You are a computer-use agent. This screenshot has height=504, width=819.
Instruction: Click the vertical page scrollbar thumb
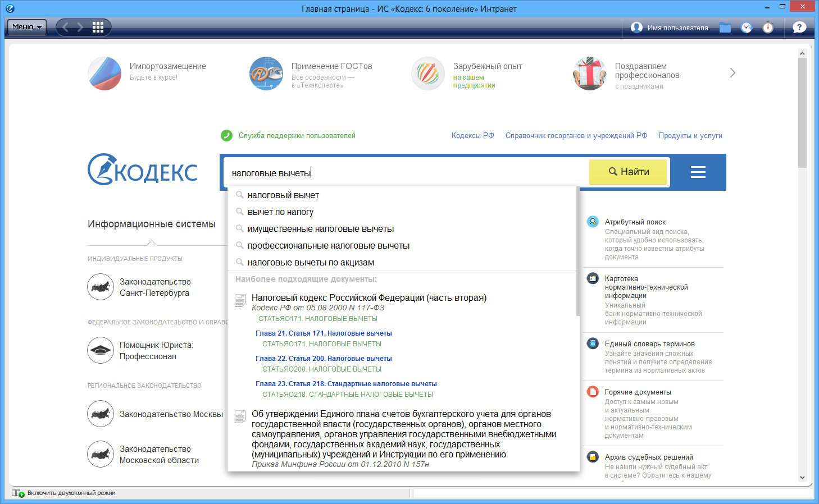pos(802,112)
